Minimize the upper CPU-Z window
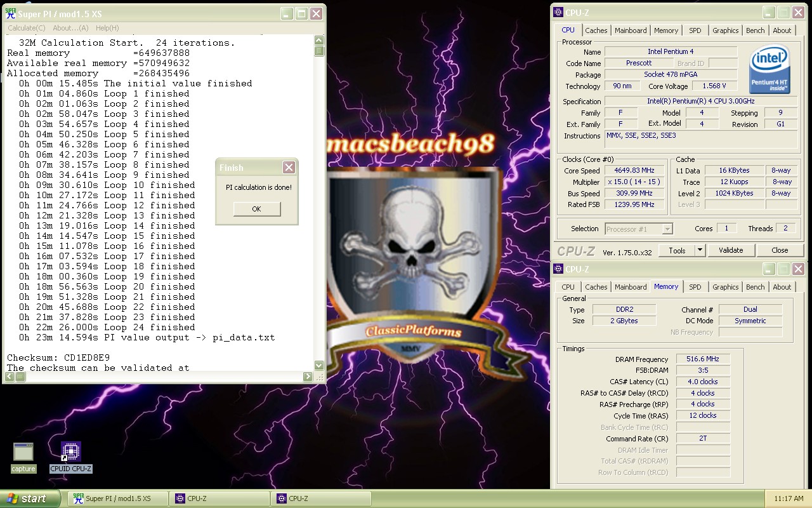This screenshot has height=508, width=812. point(769,12)
